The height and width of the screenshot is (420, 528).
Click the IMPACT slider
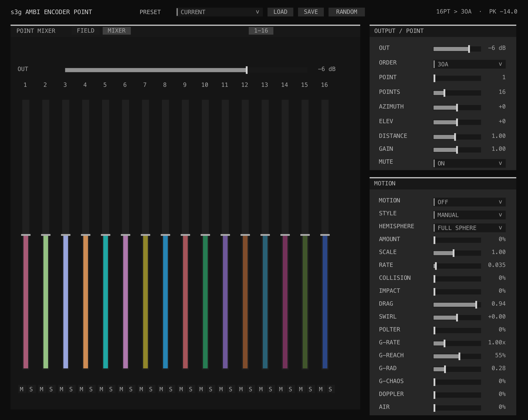[457, 292]
